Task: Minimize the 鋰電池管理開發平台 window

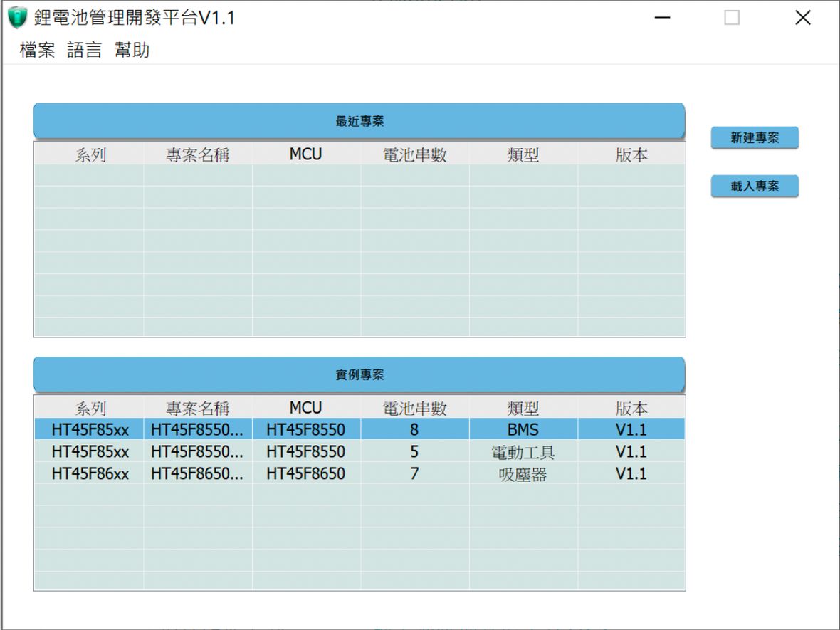Action: tap(662, 17)
